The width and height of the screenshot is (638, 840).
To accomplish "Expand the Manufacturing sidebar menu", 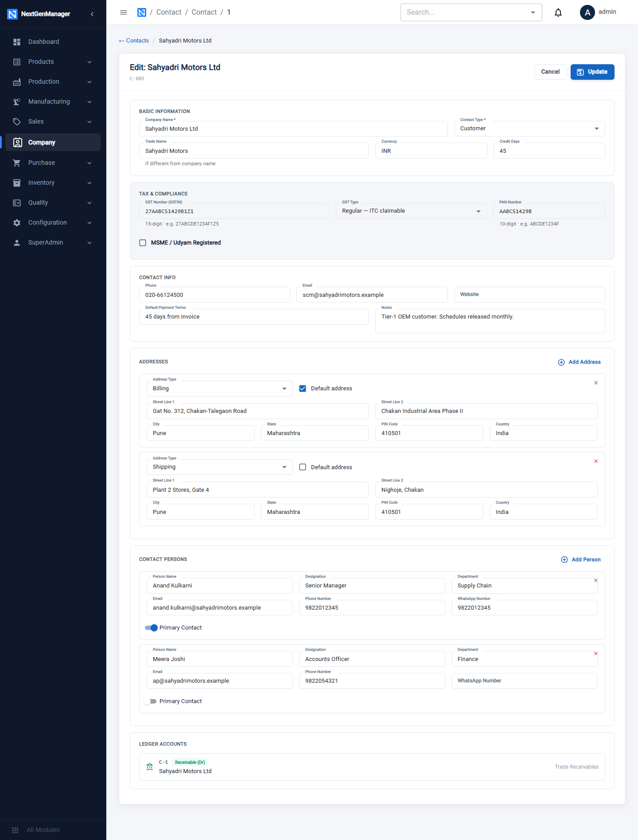I will (x=53, y=101).
